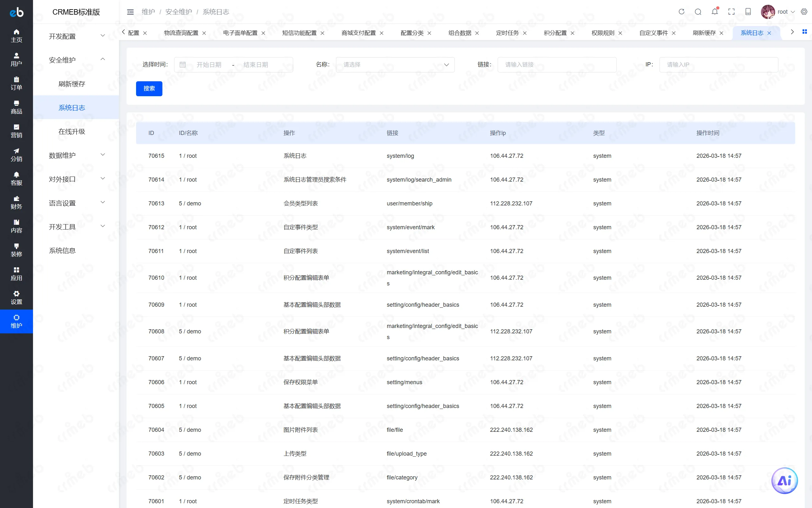This screenshot has width=812, height=508.
Task: Expand the 对外接口 menu
Action: pos(76,179)
